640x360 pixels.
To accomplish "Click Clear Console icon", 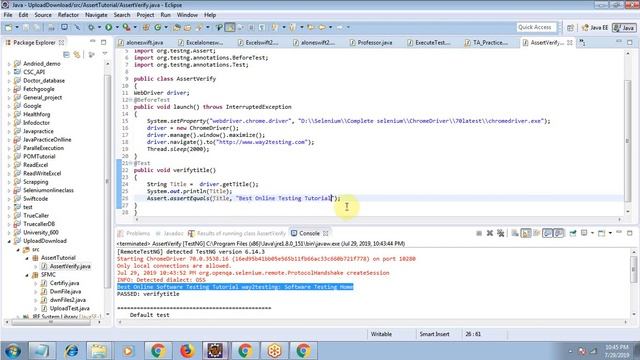I will 515,233.
